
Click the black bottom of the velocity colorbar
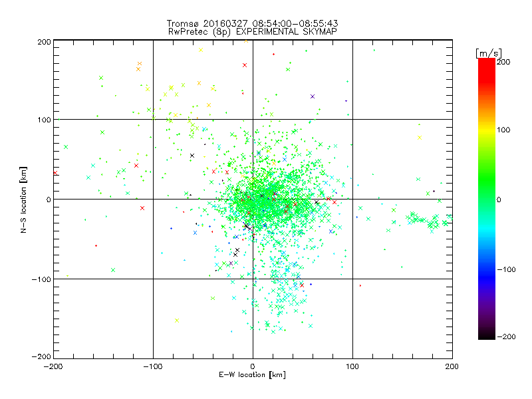click(487, 334)
